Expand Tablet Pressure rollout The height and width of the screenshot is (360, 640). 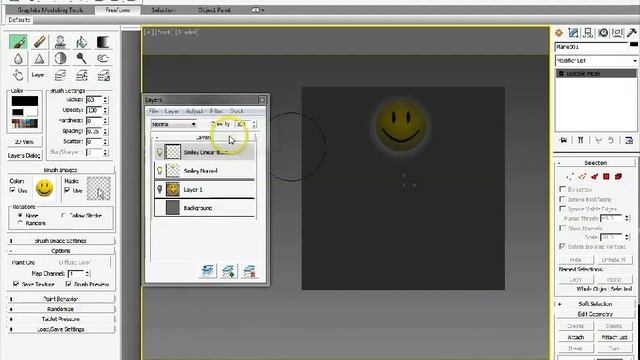(61, 319)
